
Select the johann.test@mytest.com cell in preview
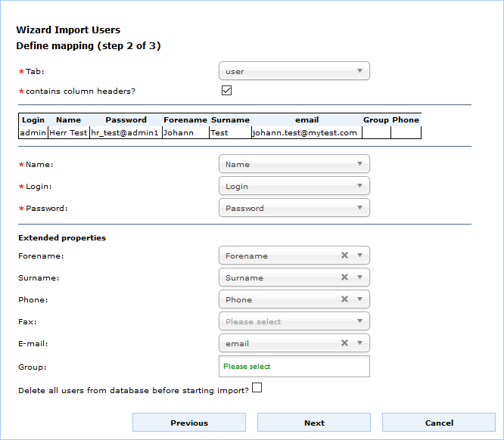tap(305, 132)
